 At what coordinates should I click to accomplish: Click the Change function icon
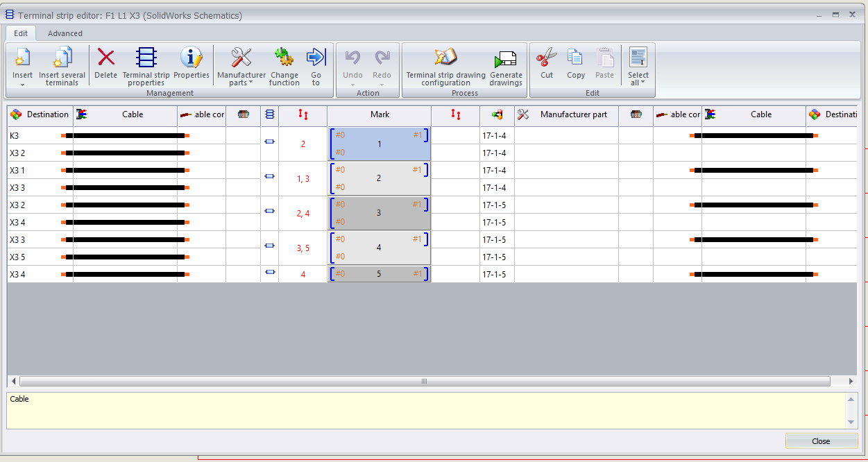(284, 58)
